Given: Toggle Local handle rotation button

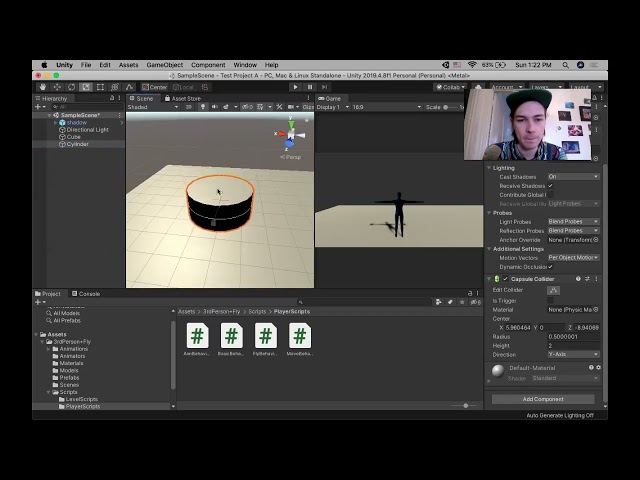Looking at the screenshot, I should pos(183,87).
